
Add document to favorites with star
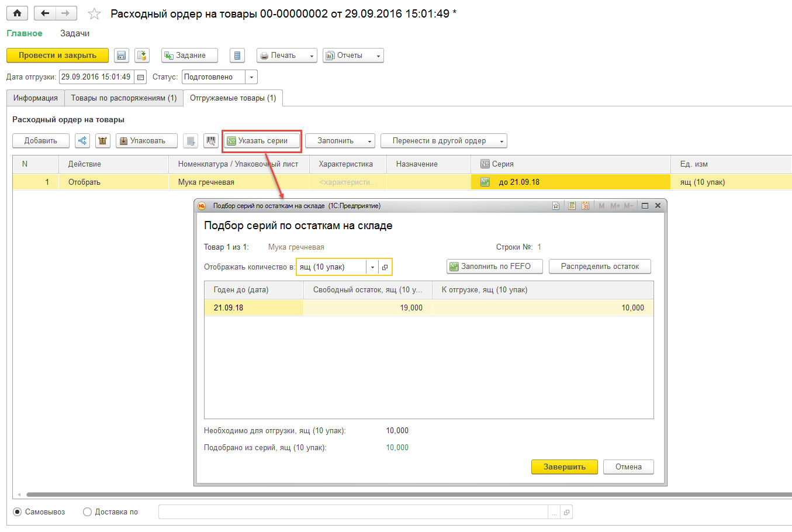[94, 13]
